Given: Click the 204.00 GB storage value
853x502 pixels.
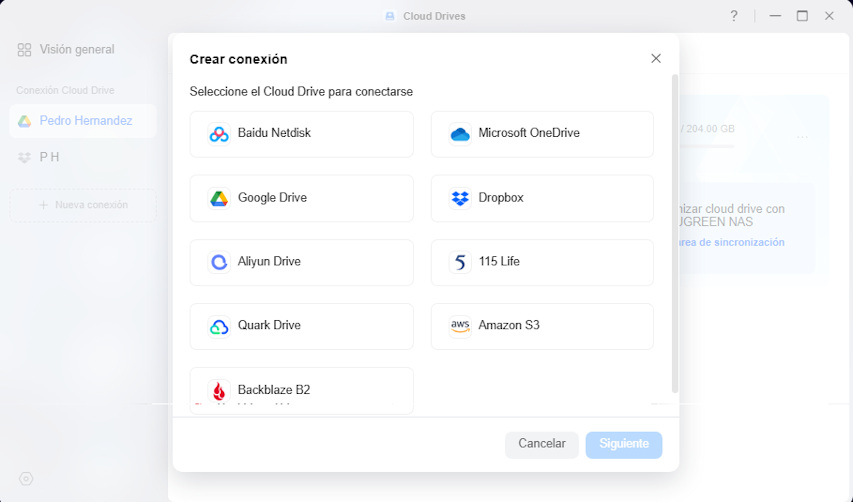Looking at the screenshot, I should coord(710,129).
